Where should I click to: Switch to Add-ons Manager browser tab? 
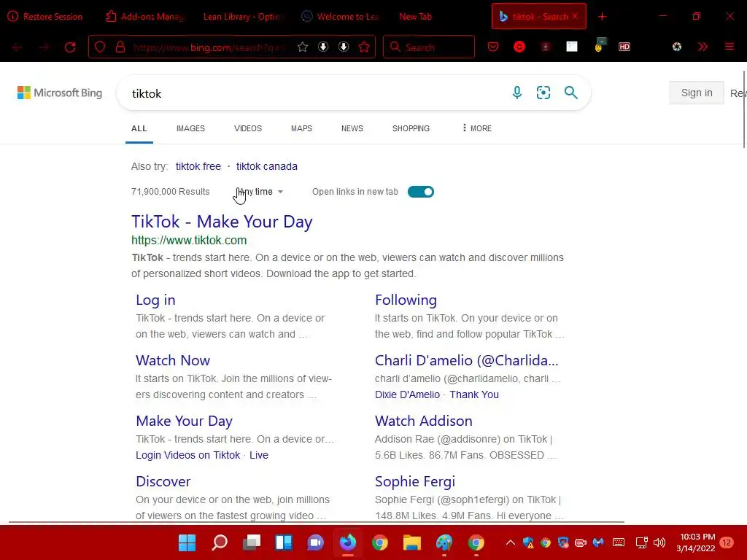pyautogui.click(x=145, y=17)
